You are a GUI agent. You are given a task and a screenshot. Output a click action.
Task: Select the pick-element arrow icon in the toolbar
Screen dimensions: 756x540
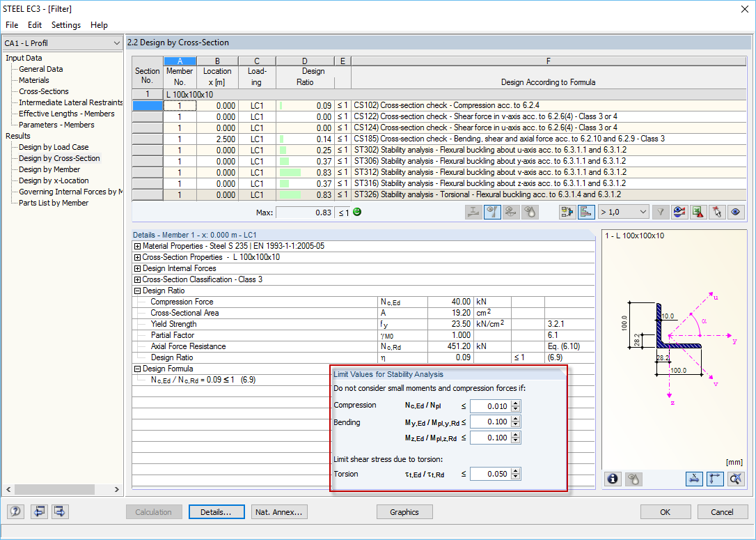tap(718, 211)
